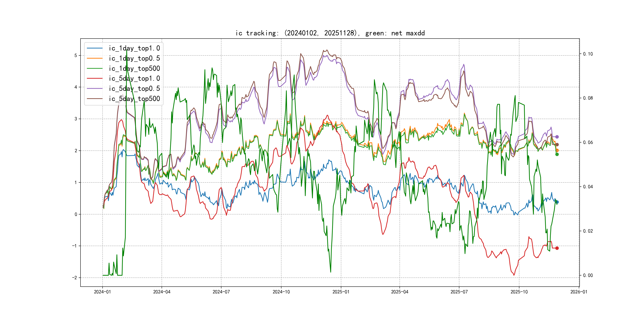Click the chart title text
Image resolution: width=644 pixels, height=322 pixels.
(x=330, y=33)
